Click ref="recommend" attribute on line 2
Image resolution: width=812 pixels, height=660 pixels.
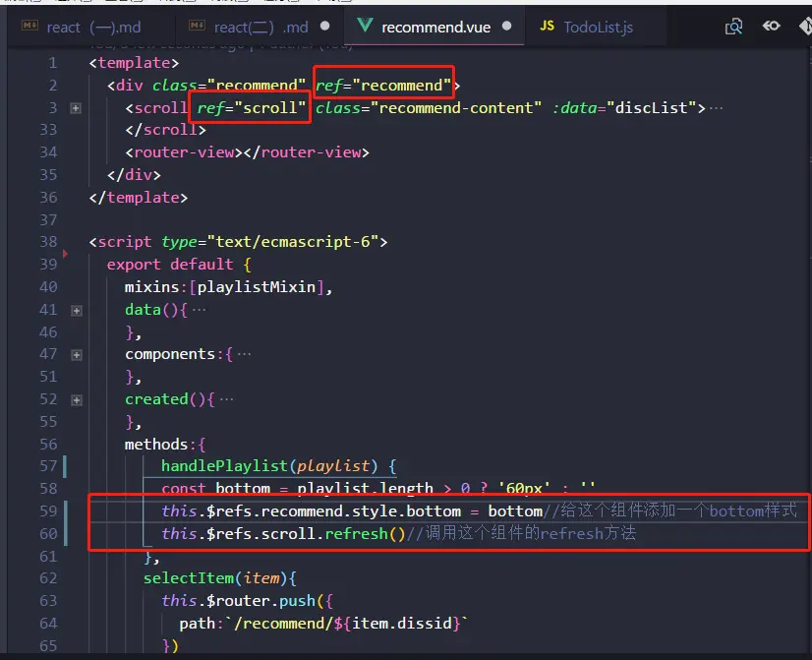383,85
